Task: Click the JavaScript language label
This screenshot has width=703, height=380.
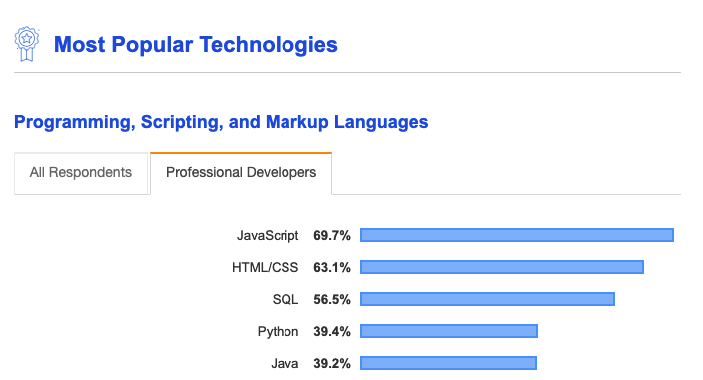Action: click(x=268, y=236)
